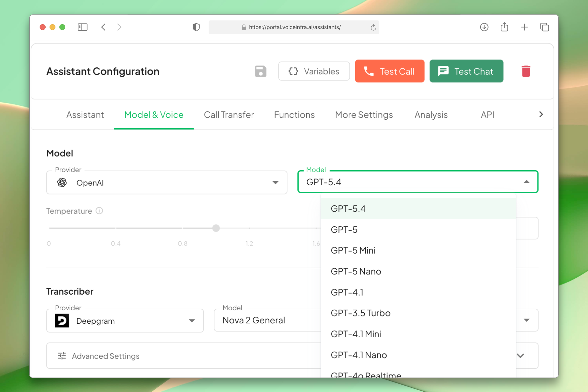
Task: Toggle the browser sidebar icon
Action: [x=83, y=27]
